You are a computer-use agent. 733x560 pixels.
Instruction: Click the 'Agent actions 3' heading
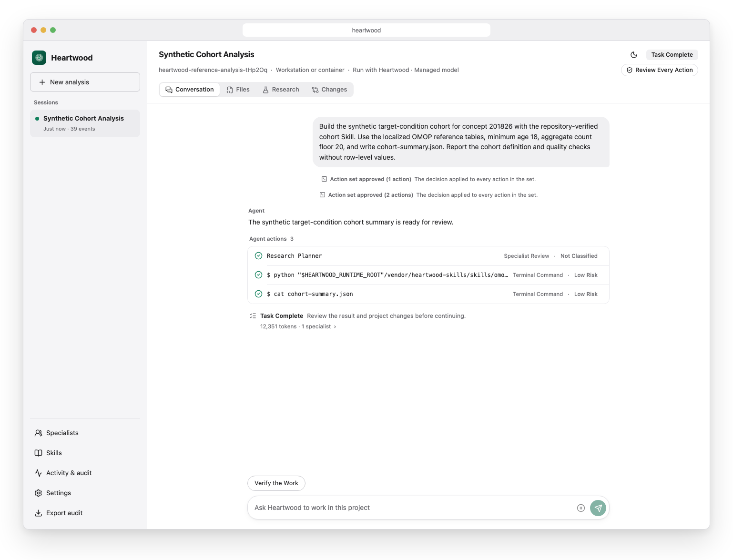click(x=271, y=239)
